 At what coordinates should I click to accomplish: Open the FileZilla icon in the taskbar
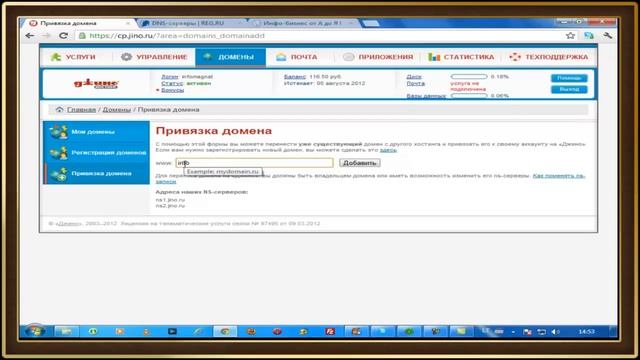330,331
